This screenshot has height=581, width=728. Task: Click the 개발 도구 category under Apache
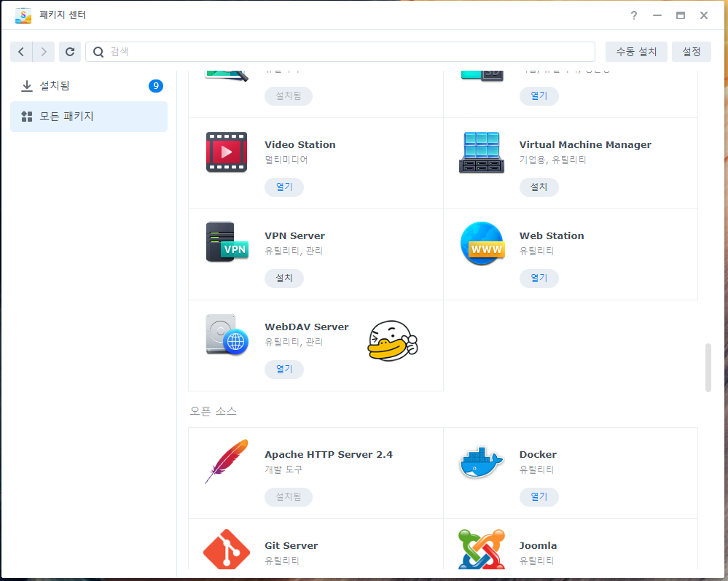(283, 469)
